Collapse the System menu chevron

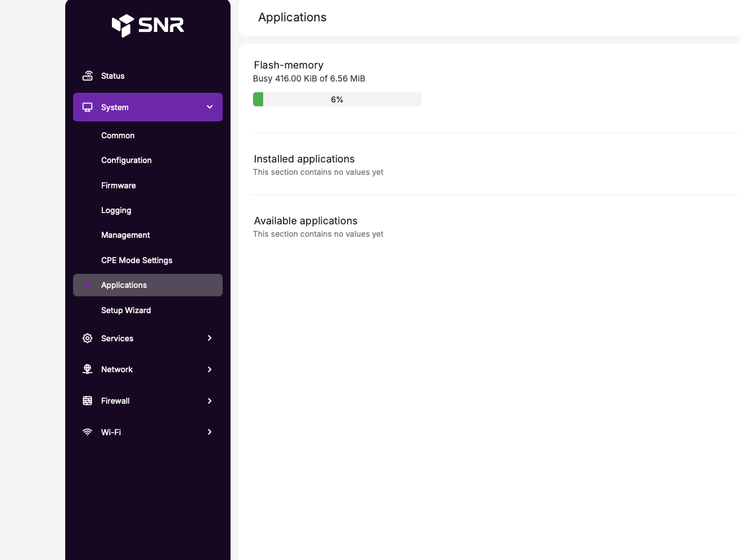(x=210, y=107)
